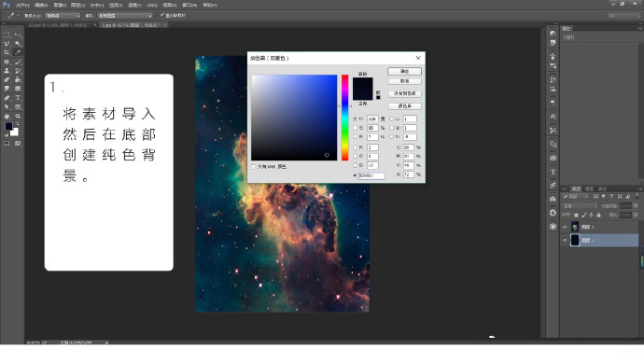The height and width of the screenshot is (362, 644).
Task: Select the Zoom magnifier tool
Action: click(x=18, y=116)
